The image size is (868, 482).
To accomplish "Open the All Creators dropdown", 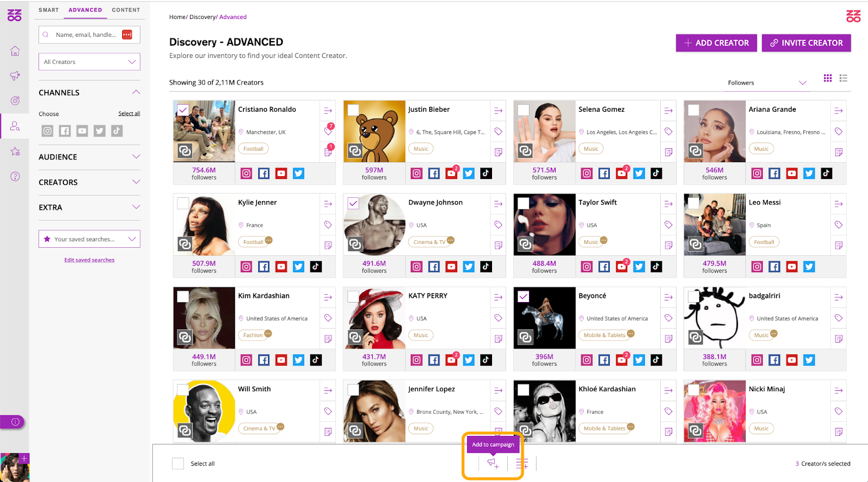I will pyautogui.click(x=90, y=62).
